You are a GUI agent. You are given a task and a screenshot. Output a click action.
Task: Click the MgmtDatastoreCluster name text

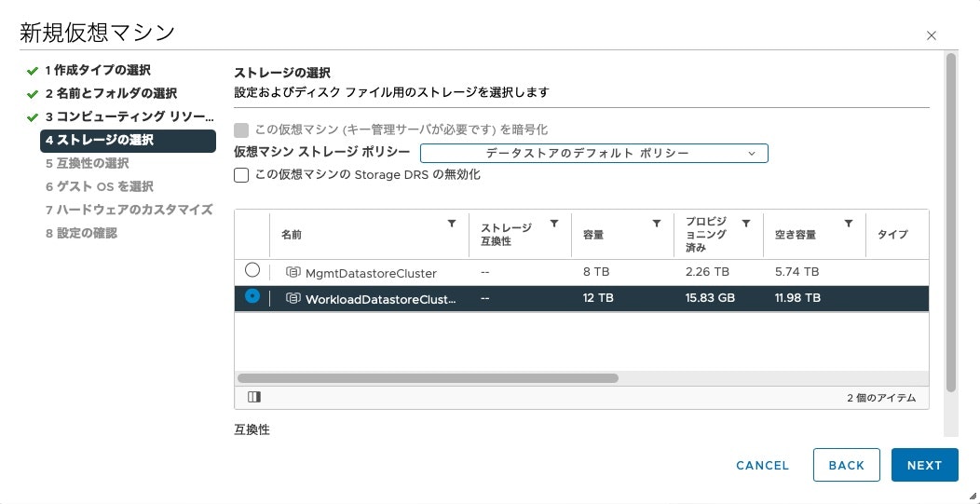(371, 273)
